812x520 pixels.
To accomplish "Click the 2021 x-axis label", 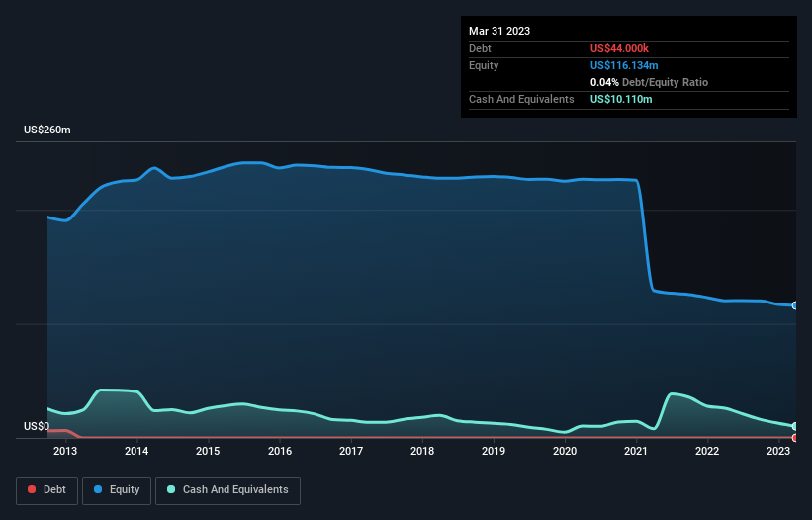I will 636,451.
